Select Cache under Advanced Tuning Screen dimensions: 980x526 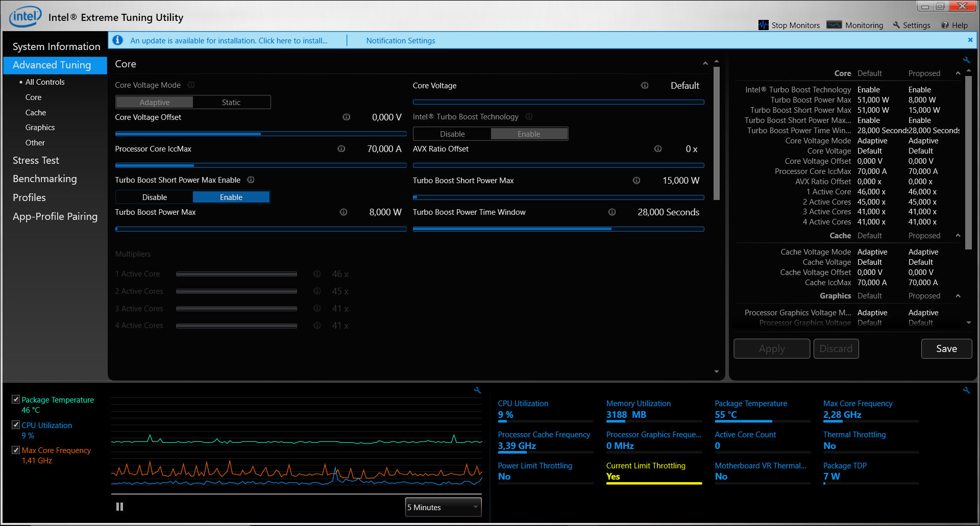[36, 112]
